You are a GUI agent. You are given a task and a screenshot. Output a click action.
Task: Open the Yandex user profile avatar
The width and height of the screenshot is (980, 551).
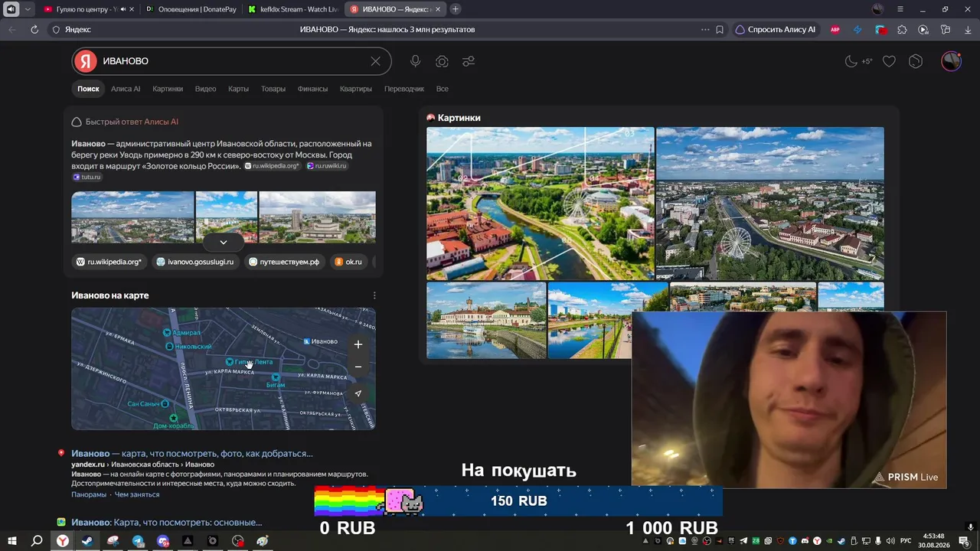pyautogui.click(x=951, y=61)
